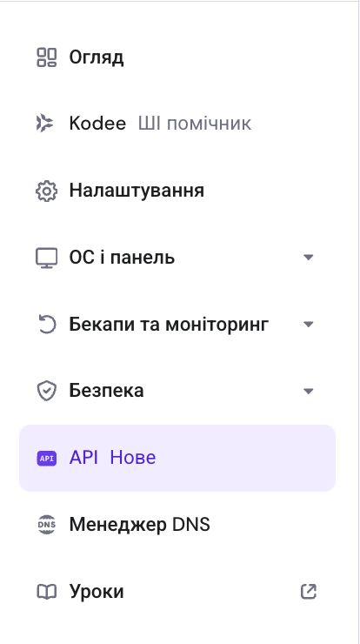This screenshot has width=360, height=644.
Task: Click the DNS globe icon
Action: point(46,525)
